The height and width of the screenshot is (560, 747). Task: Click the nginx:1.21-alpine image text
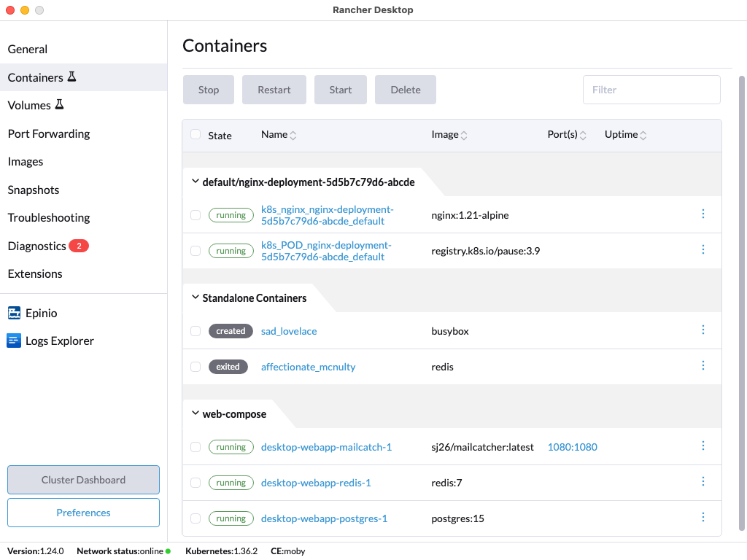(x=470, y=215)
